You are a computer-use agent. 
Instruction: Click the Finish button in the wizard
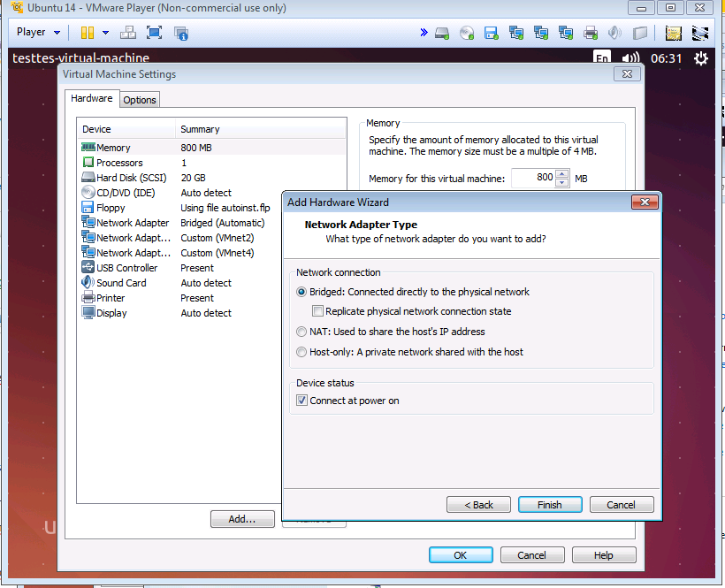click(550, 504)
